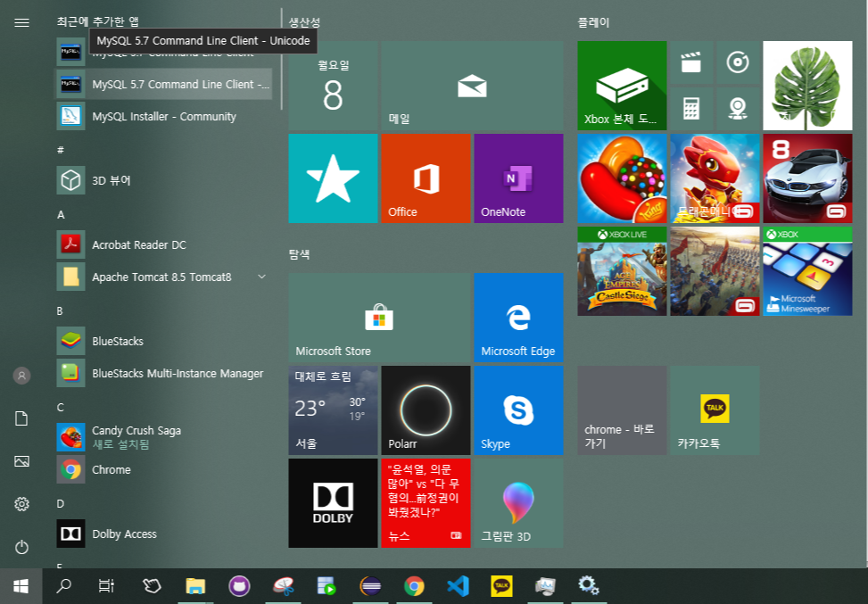Open the black Dolby tile
This screenshot has height=604, width=868.
click(333, 503)
